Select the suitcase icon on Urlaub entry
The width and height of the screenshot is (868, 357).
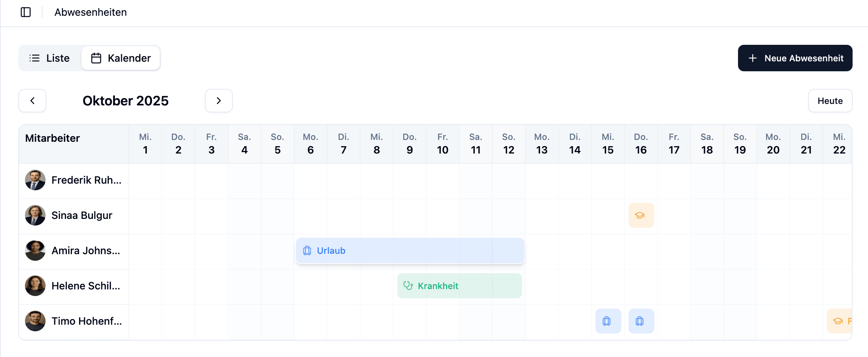[x=307, y=250]
